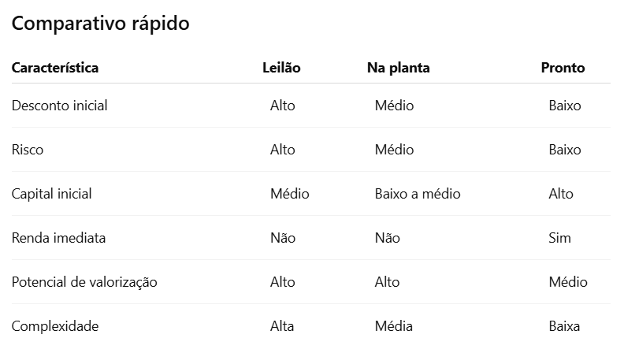Click the Renda imediata row label
The image size is (624, 364).
pyautogui.click(x=58, y=238)
